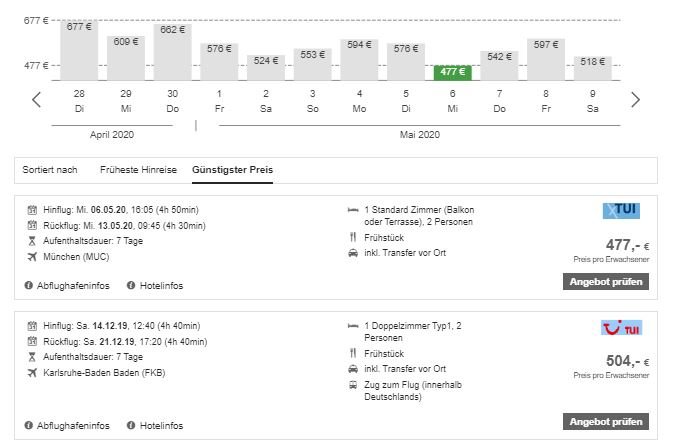Screen dimensions: 677x446
Task: Click info icon beside first Abflughafeninfos
Action: pos(29,286)
